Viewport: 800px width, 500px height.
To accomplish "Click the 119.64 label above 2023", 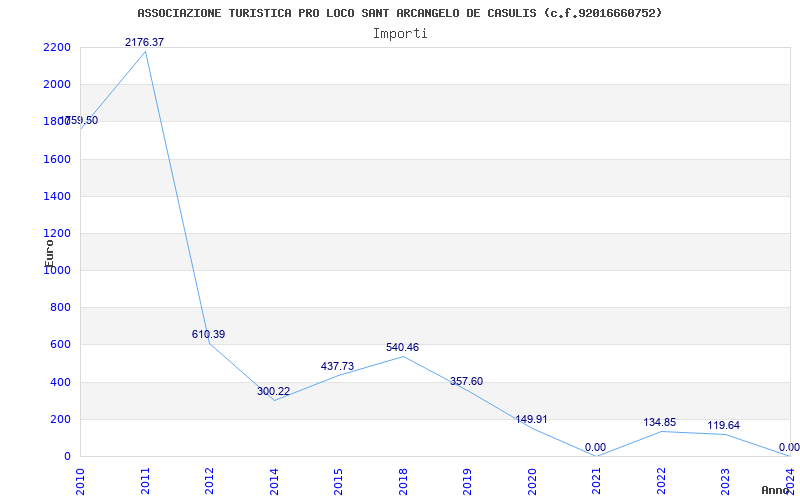I will pyautogui.click(x=723, y=426).
